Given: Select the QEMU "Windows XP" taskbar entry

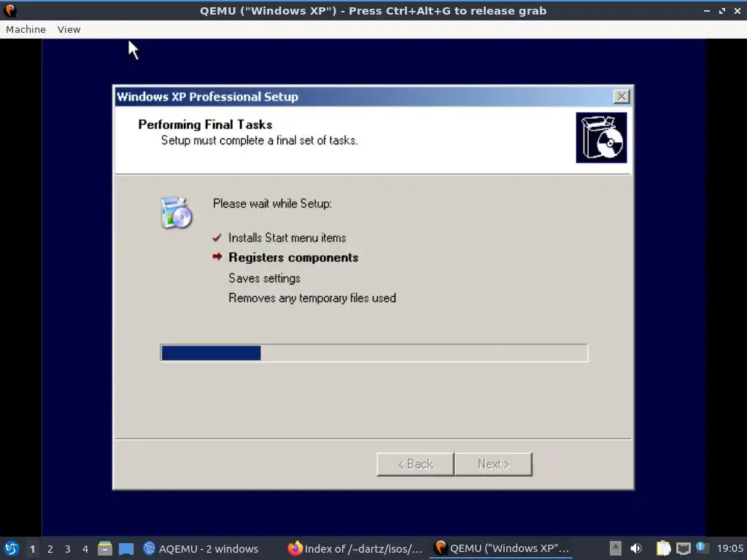Looking at the screenshot, I should click(502, 548).
